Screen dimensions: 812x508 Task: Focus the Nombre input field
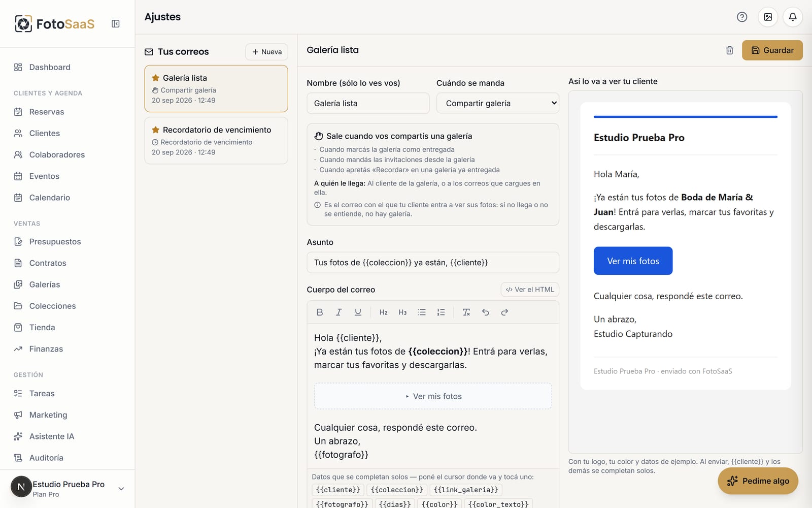(368, 103)
